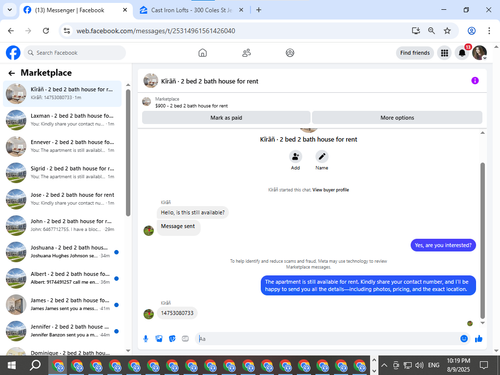
Task: Show hidden system tray icons
Action: pos(384,366)
